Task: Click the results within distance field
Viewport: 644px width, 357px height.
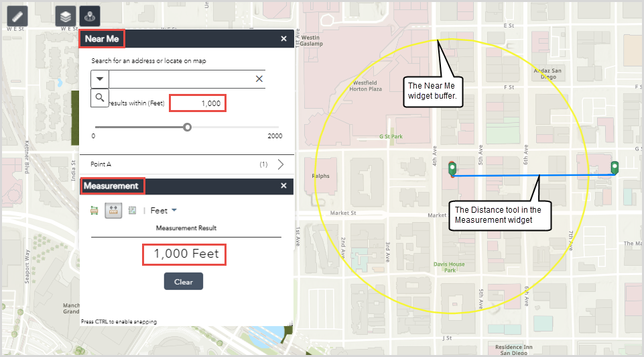Action: click(x=197, y=103)
